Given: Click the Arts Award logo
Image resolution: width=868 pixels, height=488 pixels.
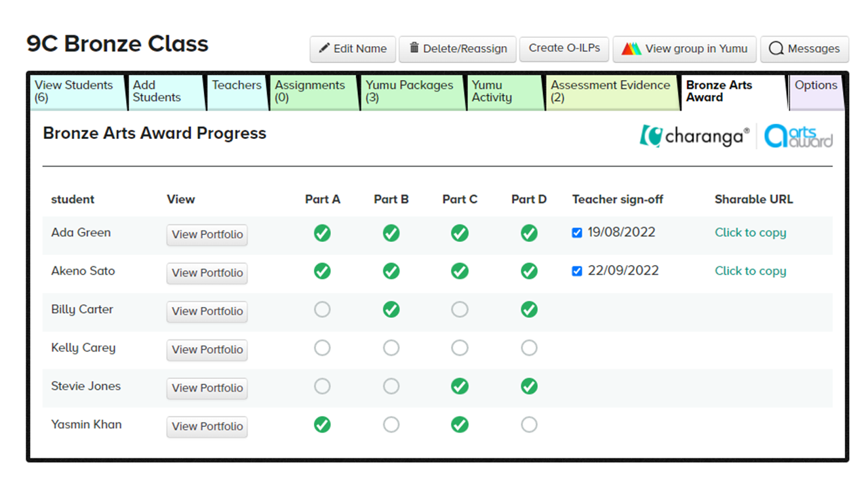Looking at the screenshot, I should (798, 136).
